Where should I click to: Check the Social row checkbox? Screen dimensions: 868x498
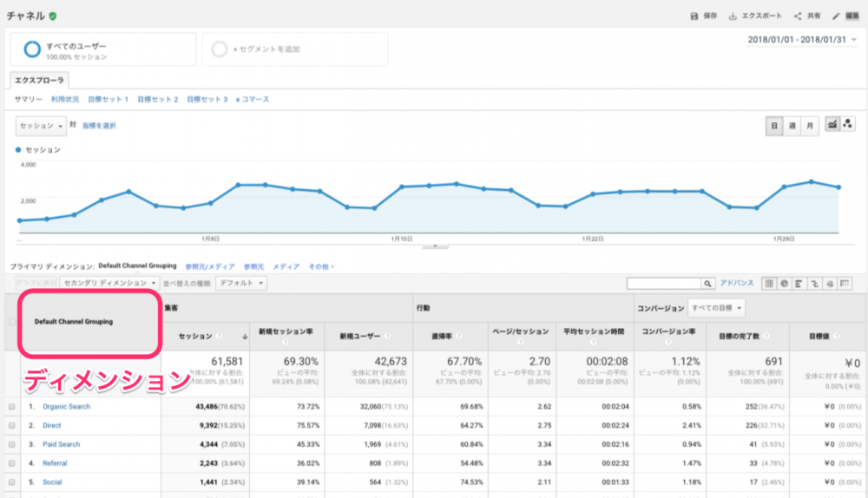tap(12, 482)
